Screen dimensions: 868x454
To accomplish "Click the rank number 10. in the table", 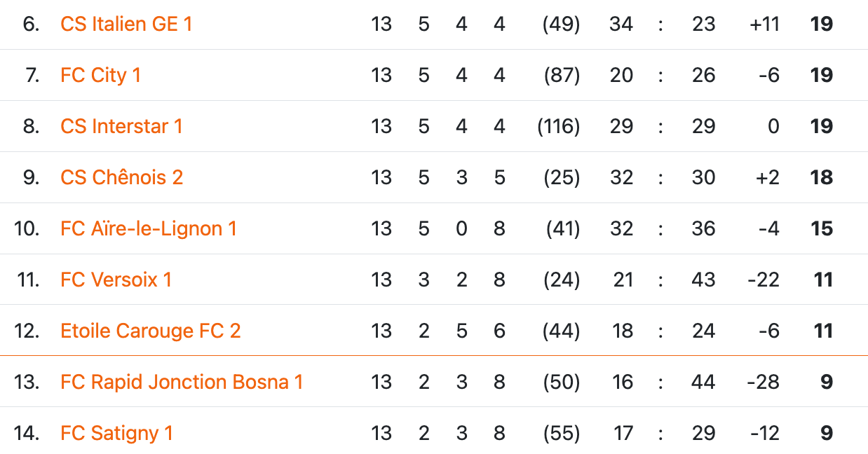I will (x=27, y=228).
